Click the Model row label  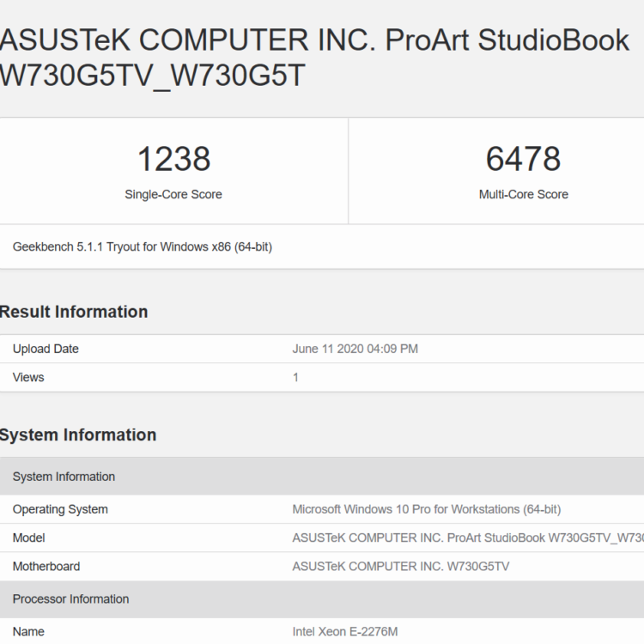[29, 538]
